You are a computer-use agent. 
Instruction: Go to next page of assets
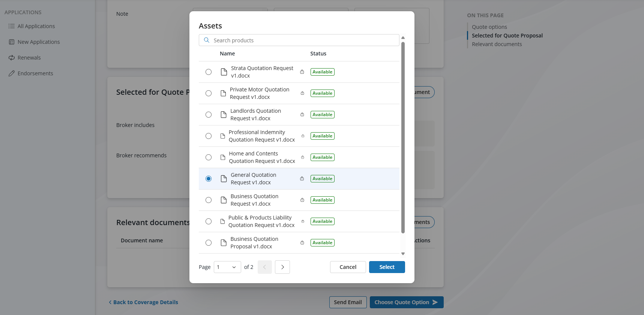click(x=282, y=267)
